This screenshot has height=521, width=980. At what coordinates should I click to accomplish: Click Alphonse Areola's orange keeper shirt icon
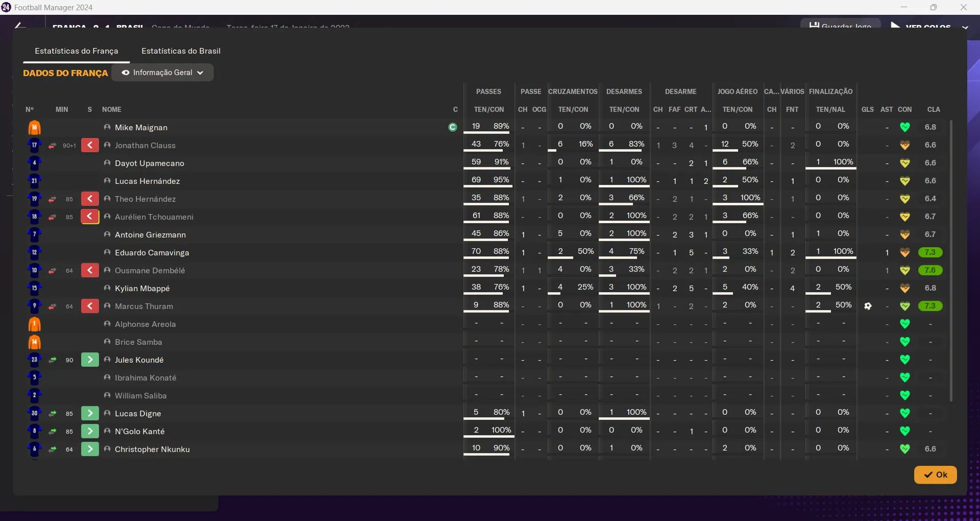(x=34, y=324)
